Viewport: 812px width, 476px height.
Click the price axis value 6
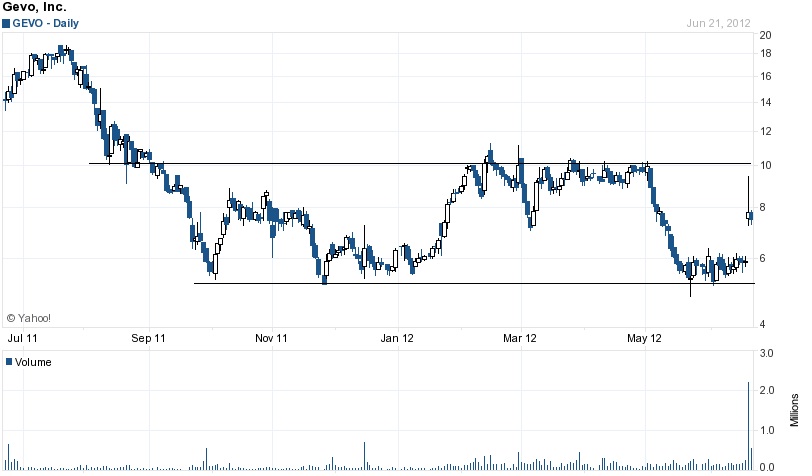pyautogui.click(x=762, y=258)
